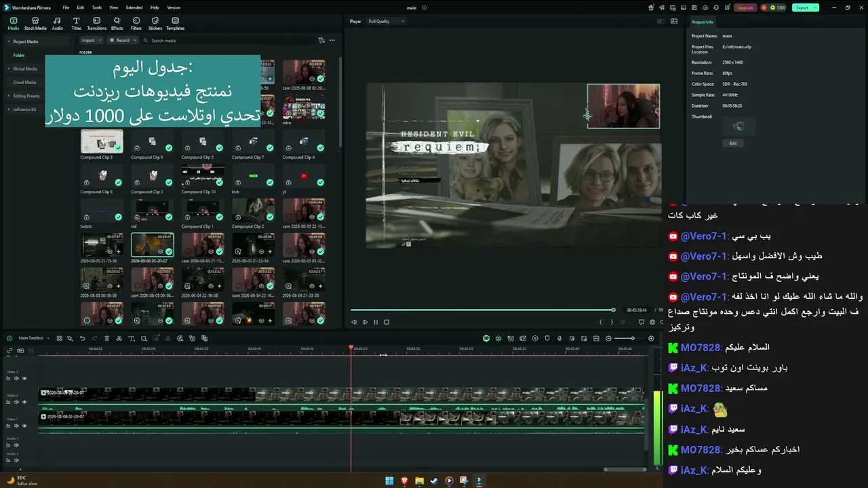Set mark-in with the left brace icon
Viewport: 868px width, 488px height.
600,322
